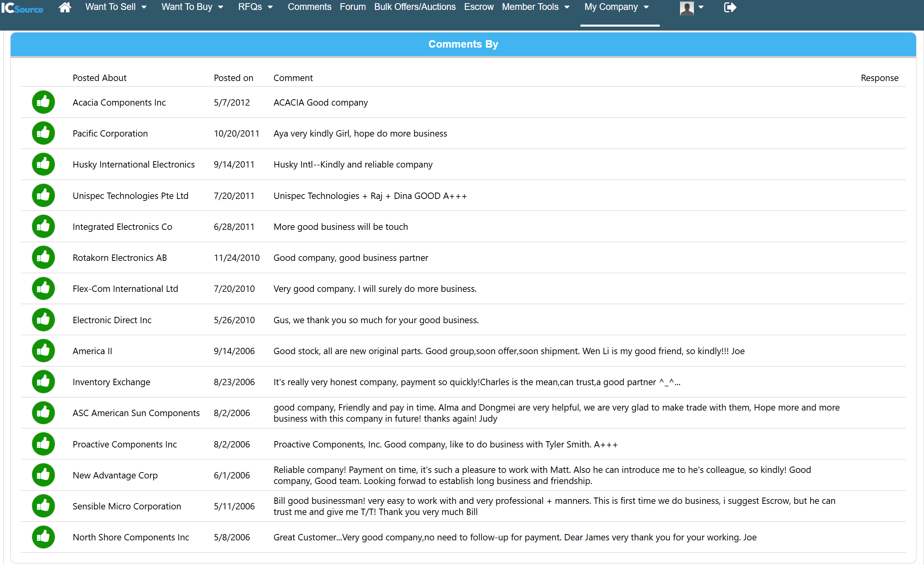Click thumbs-up icon for Acacia Components Inc
The height and width of the screenshot is (565, 924).
[x=43, y=102]
